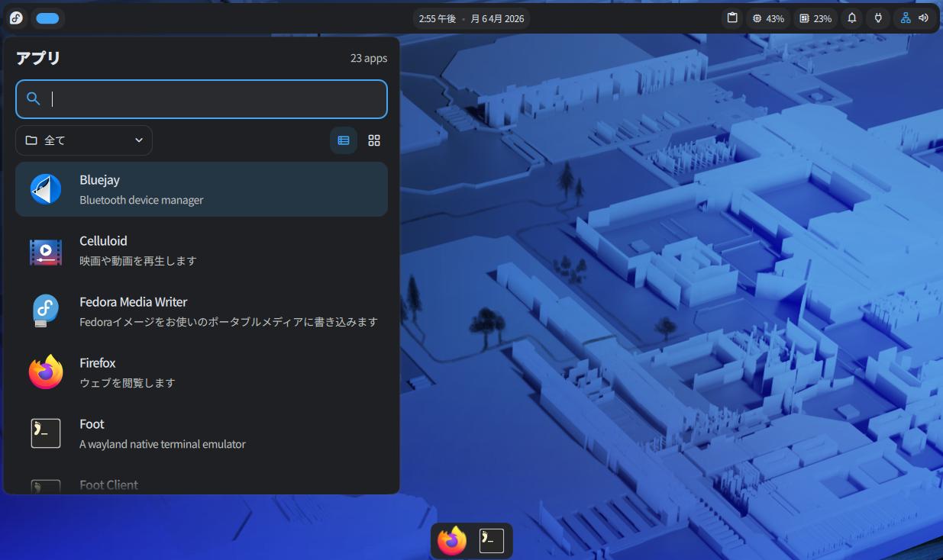Open the network status icon
Image resolution: width=943 pixels, height=560 pixels.
pyautogui.click(x=906, y=18)
